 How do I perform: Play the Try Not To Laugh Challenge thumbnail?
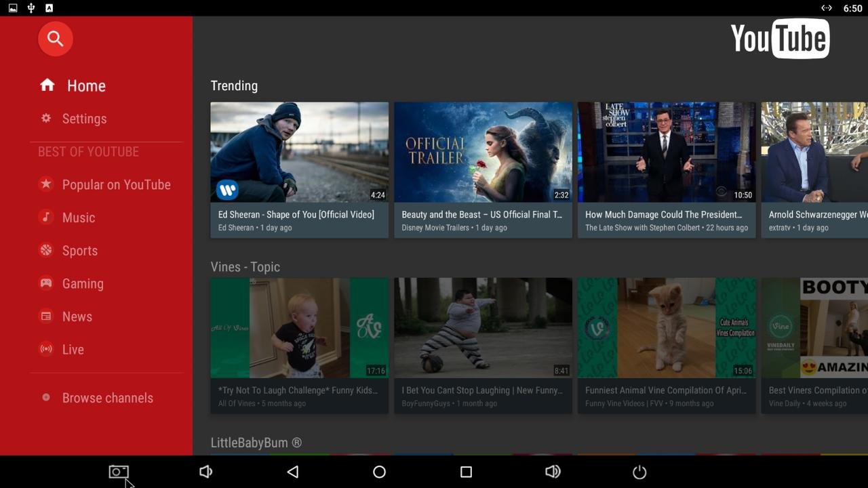click(299, 327)
